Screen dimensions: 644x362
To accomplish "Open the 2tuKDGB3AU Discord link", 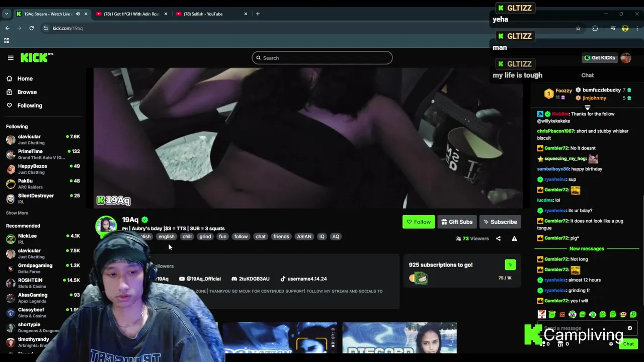I will (x=251, y=279).
